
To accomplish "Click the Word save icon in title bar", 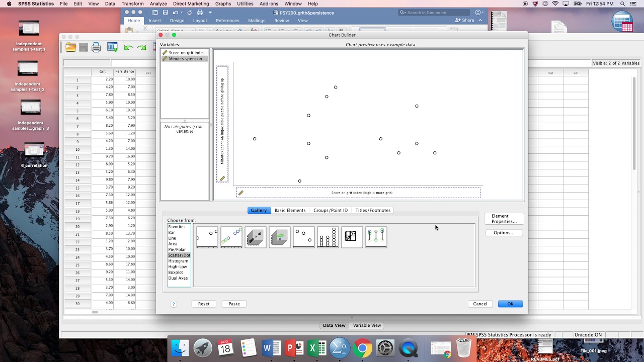I will coord(166,13).
